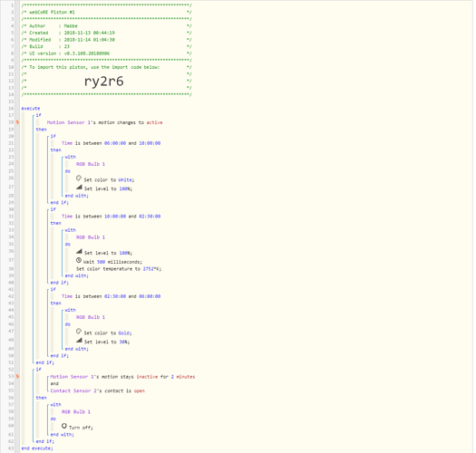Viewport: 476px width, 453px height.
Task: Click the Time is between 10:00:00 and 02:30:00 condition
Action: point(112,217)
